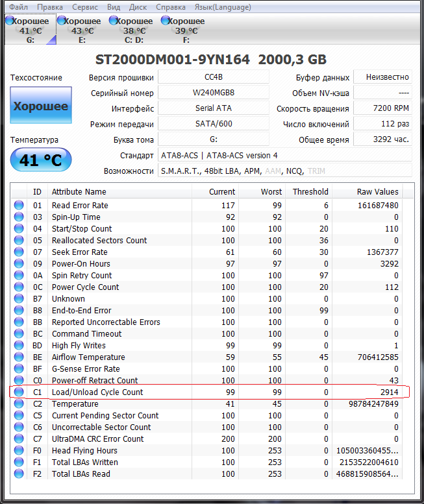The image size is (424, 504).
Task: Click the firmware version field CC4B
Action: [x=214, y=77]
